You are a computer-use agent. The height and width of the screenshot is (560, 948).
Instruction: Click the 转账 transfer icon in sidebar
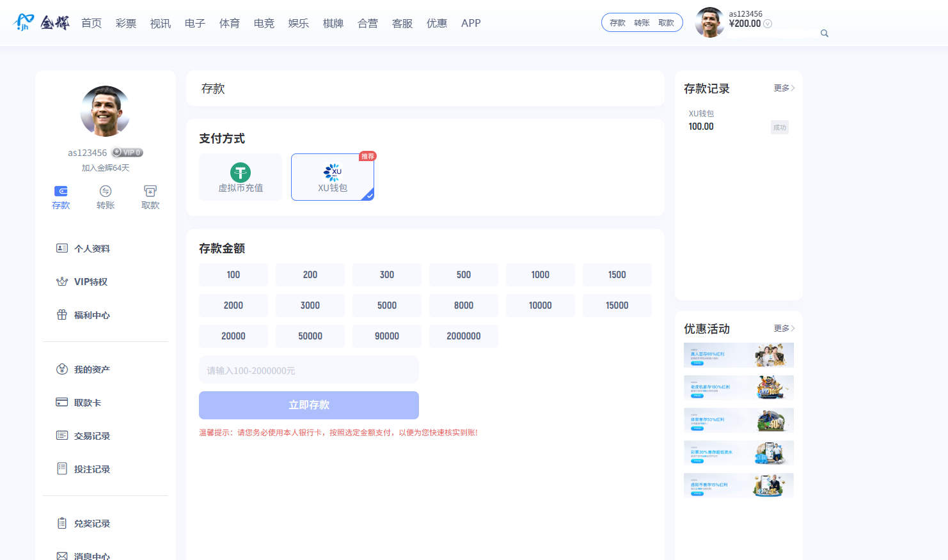coord(106,191)
